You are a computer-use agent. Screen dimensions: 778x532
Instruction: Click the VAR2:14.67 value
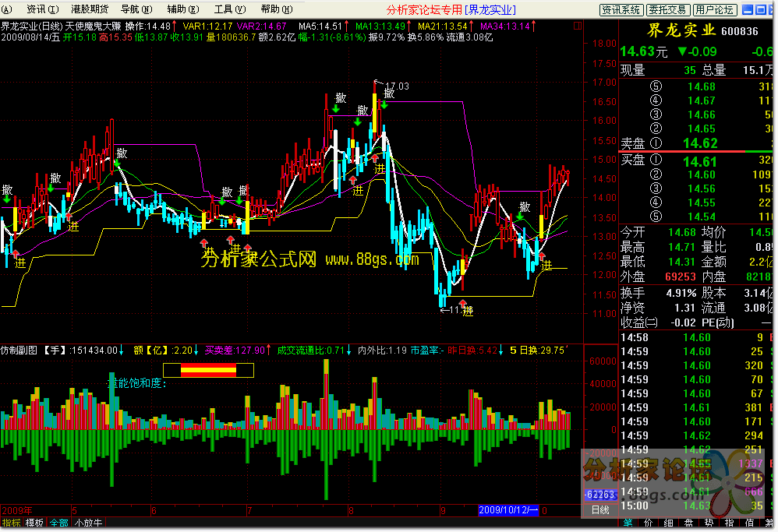tap(261, 26)
